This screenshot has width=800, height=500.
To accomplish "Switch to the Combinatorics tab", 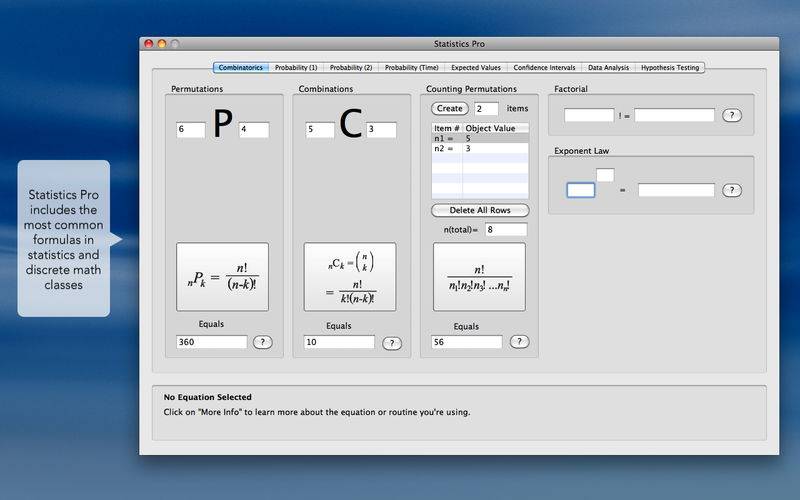I will coord(241,67).
